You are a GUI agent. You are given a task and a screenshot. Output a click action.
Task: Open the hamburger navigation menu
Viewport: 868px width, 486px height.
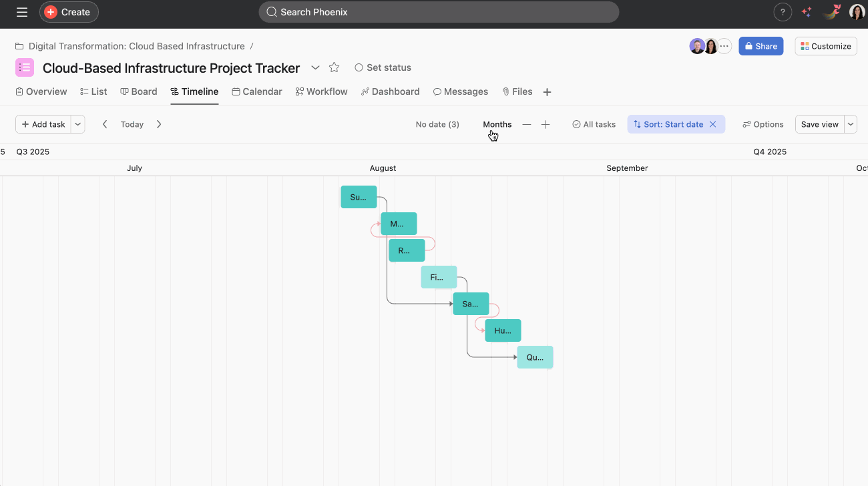tap(22, 12)
